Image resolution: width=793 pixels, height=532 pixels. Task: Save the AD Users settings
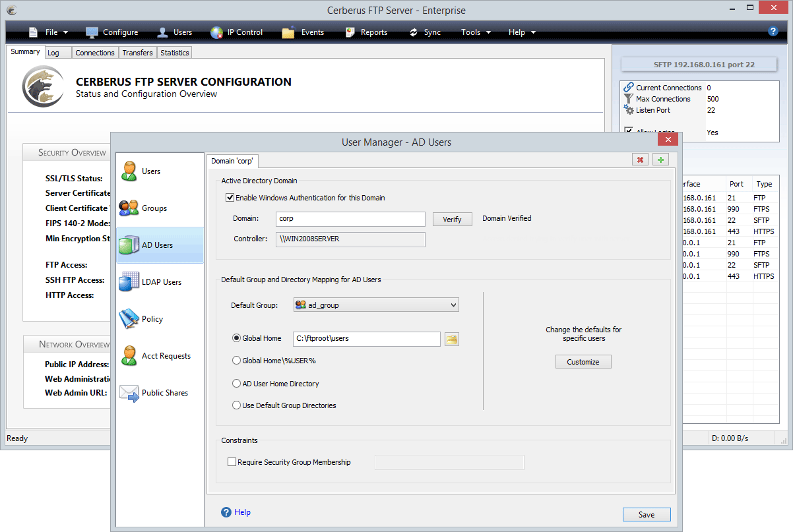(x=647, y=515)
